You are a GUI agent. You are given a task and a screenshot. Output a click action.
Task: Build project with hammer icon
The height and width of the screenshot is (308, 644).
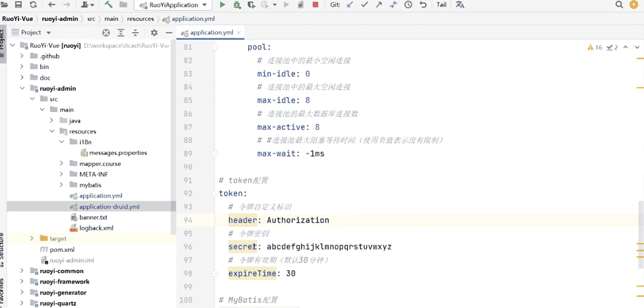108,5
